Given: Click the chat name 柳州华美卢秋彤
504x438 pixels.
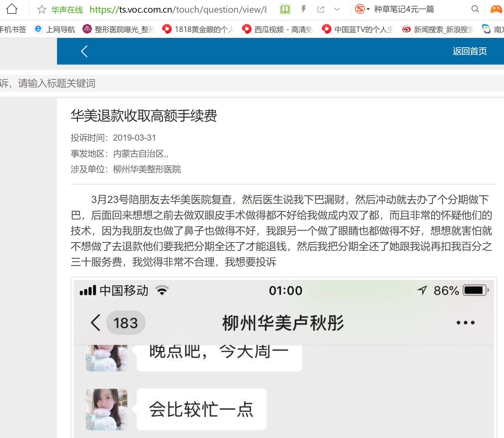Looking at the screenshot, I should [x=283, y=323].
